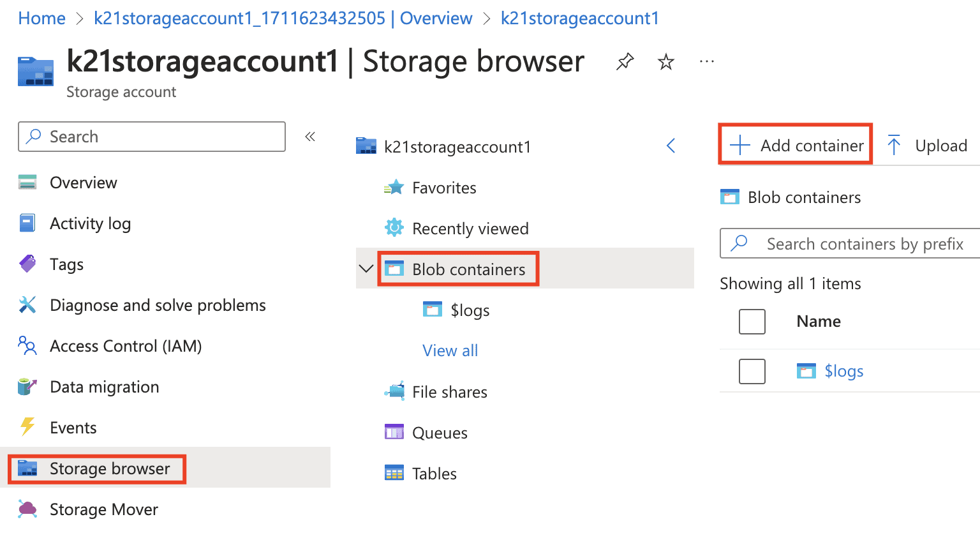Screen dimensions: 980x540
Task: Open the Queues service icon
Action: click(394, 432)
